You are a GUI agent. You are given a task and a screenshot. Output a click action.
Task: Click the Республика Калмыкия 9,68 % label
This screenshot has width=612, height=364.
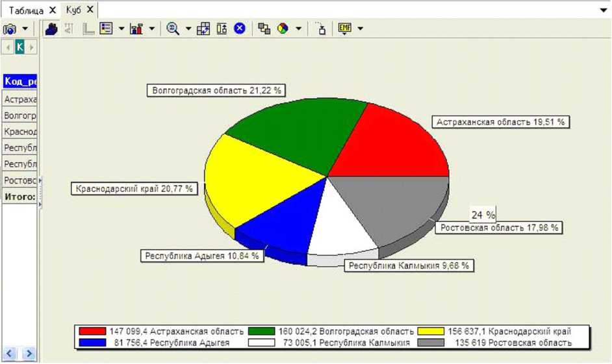[409, 266]
